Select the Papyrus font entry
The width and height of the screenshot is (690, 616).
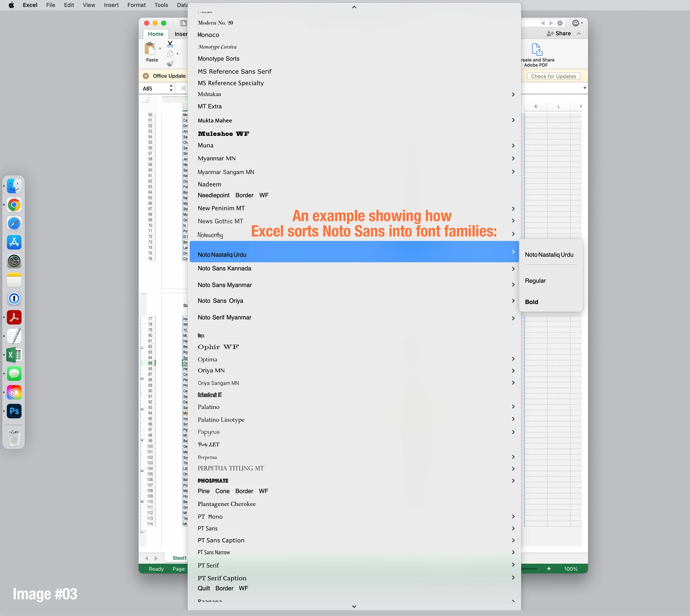pyautogui.click(x=354, y=432)
